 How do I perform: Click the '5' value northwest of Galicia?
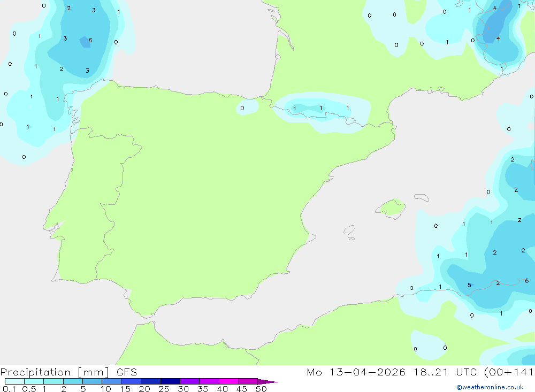[x=90, y=40]
